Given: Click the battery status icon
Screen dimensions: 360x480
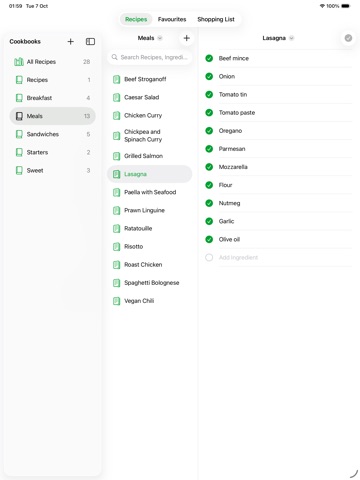Looking at the screenshot, I should coord(346,6).
